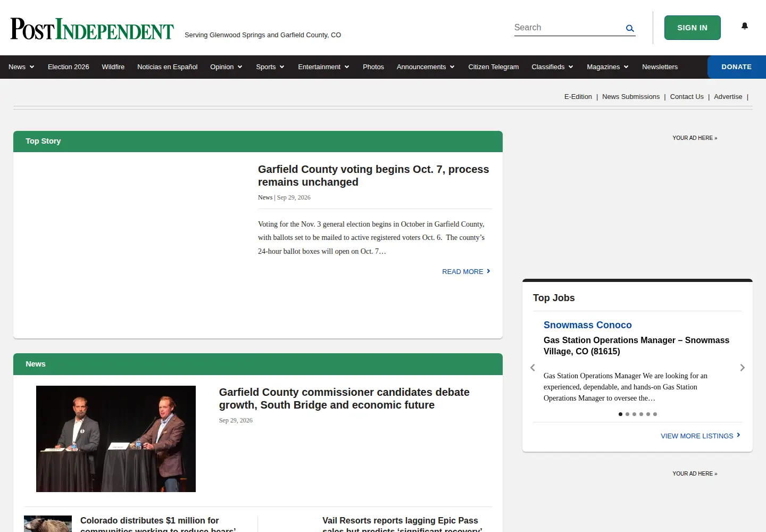Open the Wildfire section
766x532 pixels.
pos(113,67)
